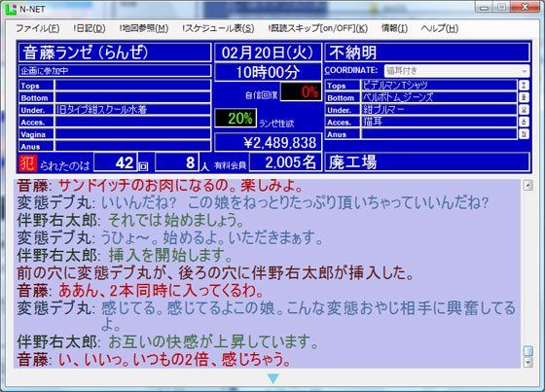Click the ビデルマンTシャツ Tops field
545x392 pixels.
point(439,86)
